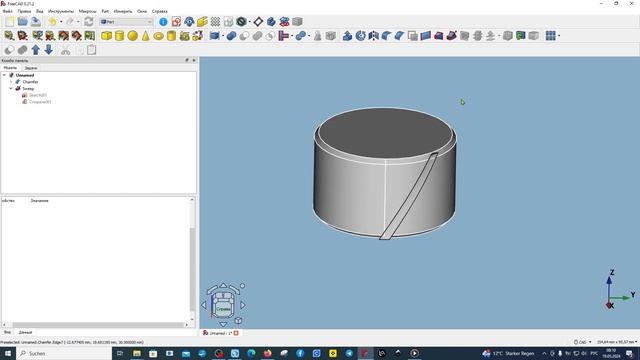
Task: Click the scissors cut icon
Action: coord(65,50)
